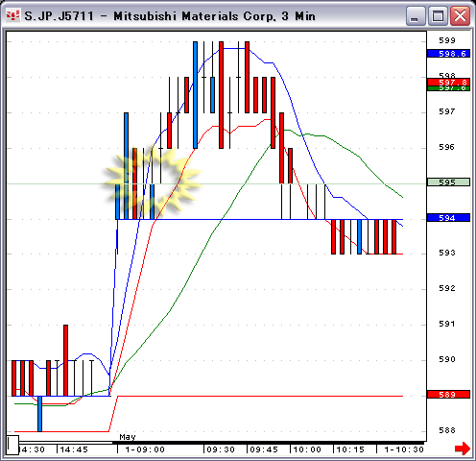This screenshot has width=476, height=461.
Task: Click the 588 price axis label
Action: 447,430
